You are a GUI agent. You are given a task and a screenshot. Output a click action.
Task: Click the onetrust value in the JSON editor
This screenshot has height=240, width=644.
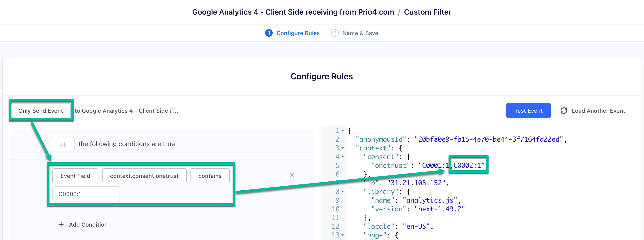pyautogui.click(x=451, y=165)
